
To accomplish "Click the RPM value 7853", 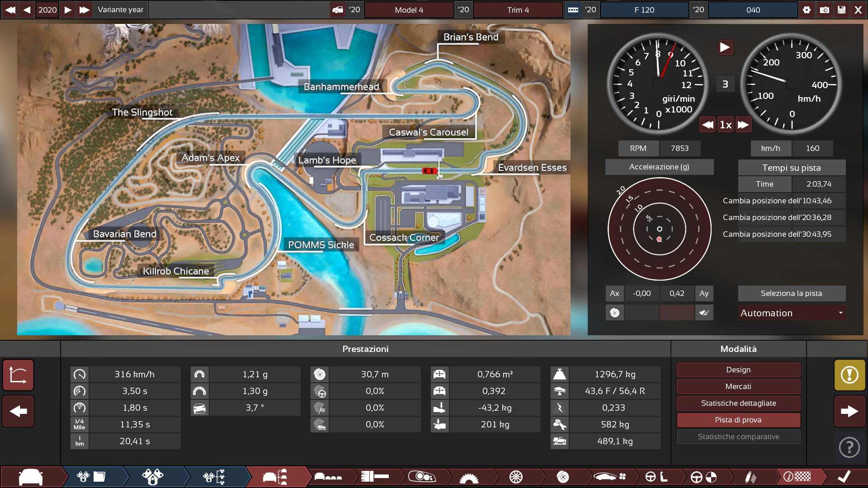I will pyautogui.click(x=680, y=148).
